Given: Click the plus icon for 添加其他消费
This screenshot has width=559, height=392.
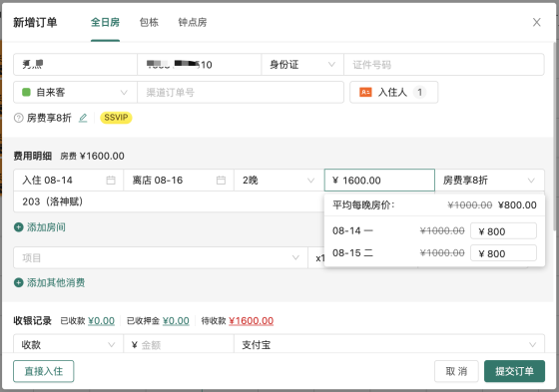Looking at the screenshot, I should click(x=19, y=282).
